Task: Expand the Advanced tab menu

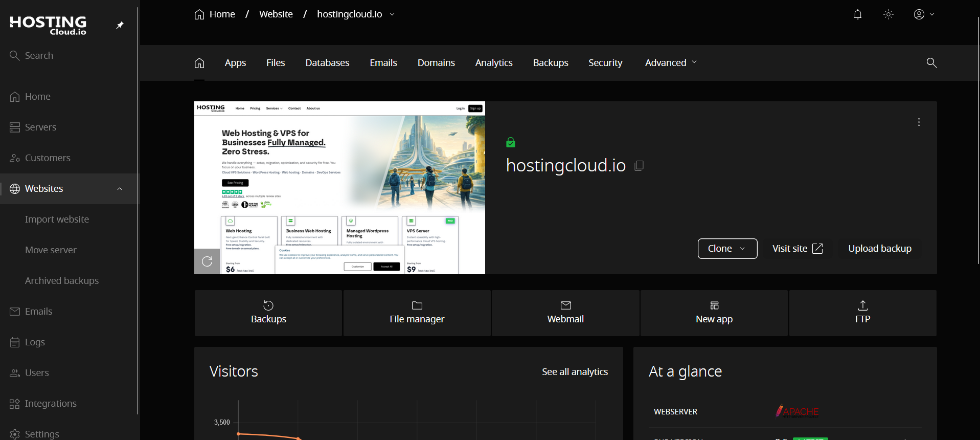Action: [670, 62]
